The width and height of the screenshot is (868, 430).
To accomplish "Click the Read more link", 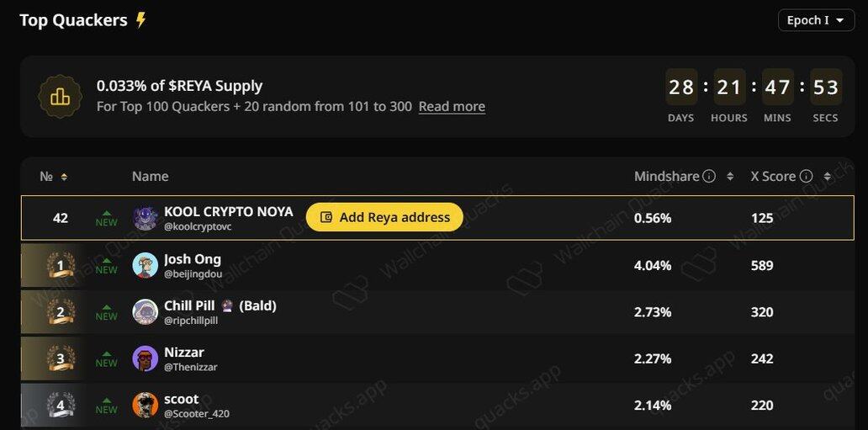I will [x=452, y=107].
